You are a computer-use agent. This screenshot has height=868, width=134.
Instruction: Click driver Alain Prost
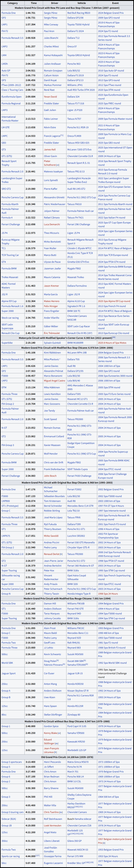click(49, 628)
